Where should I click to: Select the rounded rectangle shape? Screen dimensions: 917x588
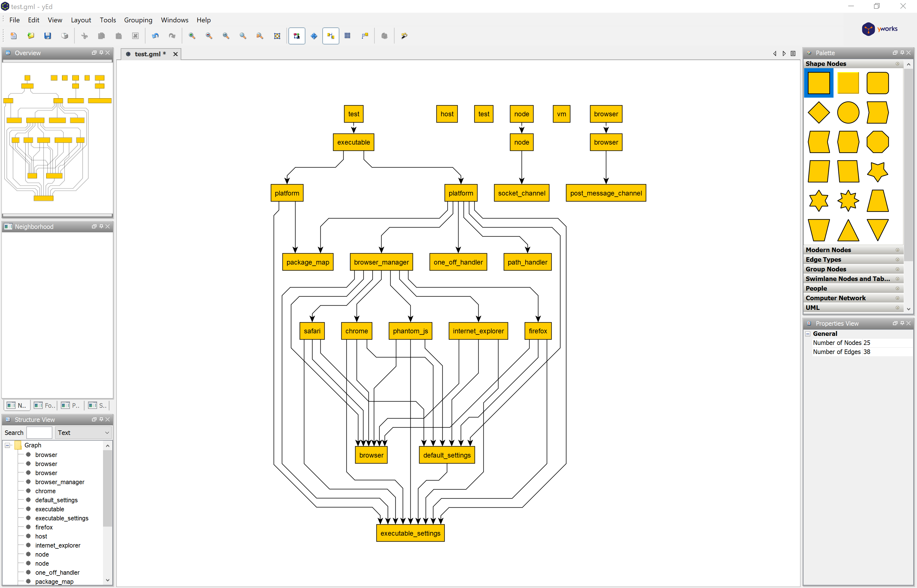(x=877, y=83)
